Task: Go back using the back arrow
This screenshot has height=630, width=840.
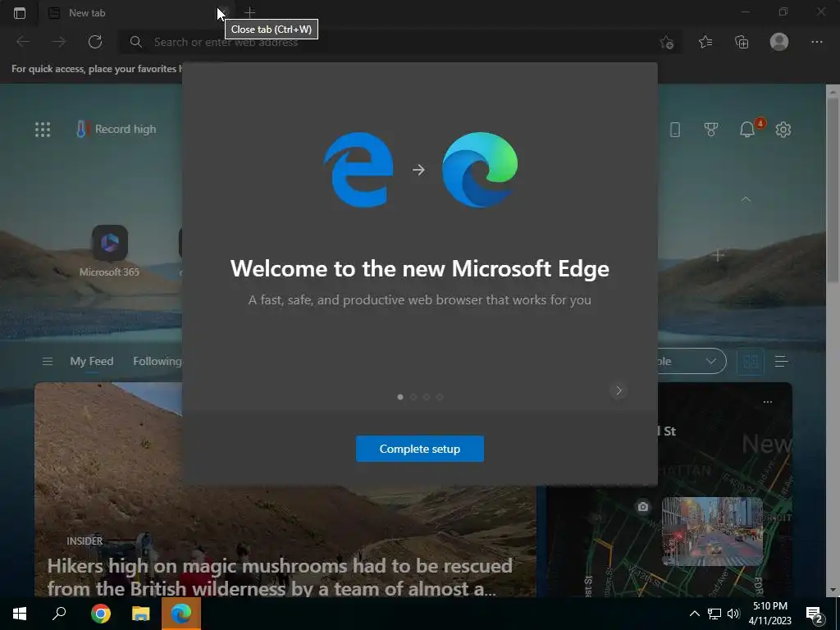Action: point(23,42)
